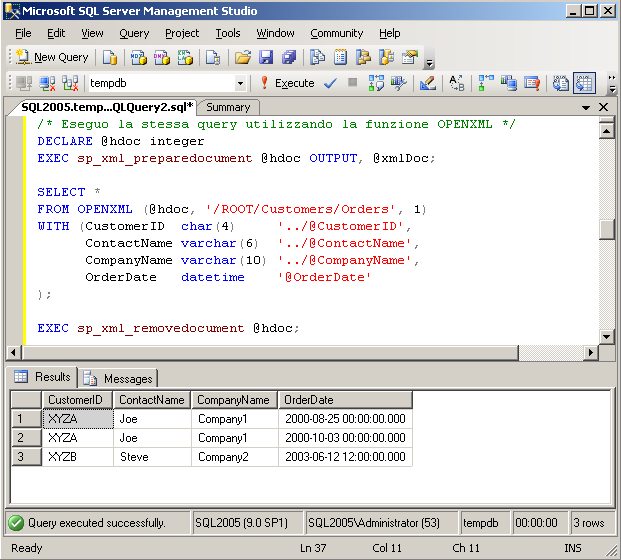Click the Connect icon on SQL toolbar

[x=24, y=83]
